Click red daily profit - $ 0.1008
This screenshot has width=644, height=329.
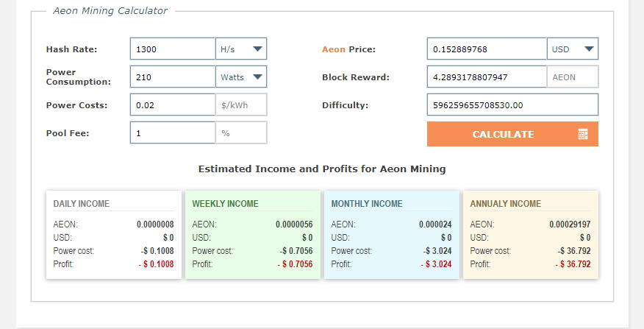156,264
